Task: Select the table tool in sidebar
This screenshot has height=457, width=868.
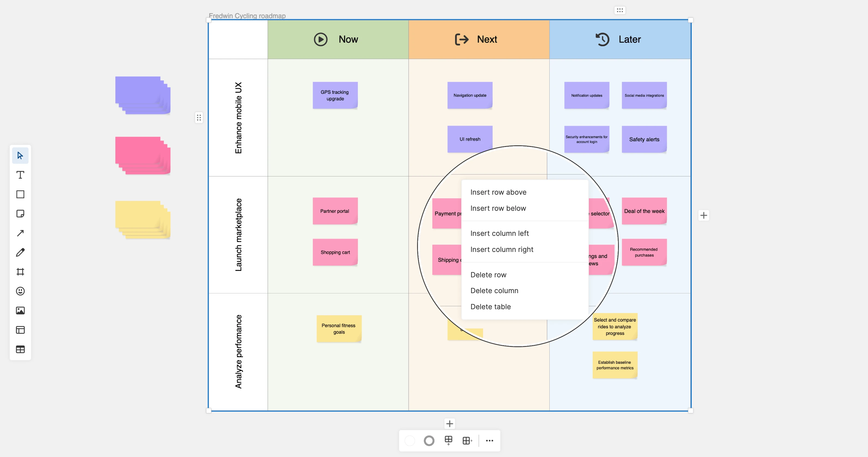Action: 20,349
